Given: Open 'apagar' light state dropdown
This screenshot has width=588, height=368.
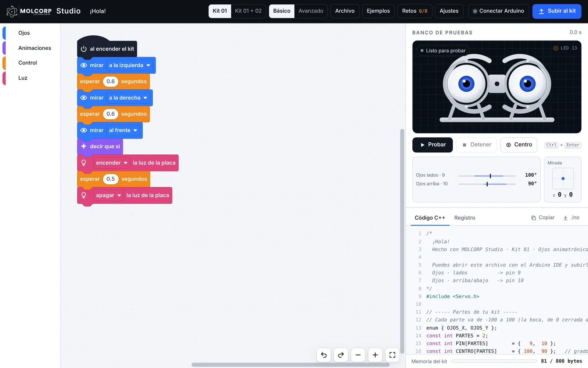Looking at the screenshot, I should click(108, 195).
